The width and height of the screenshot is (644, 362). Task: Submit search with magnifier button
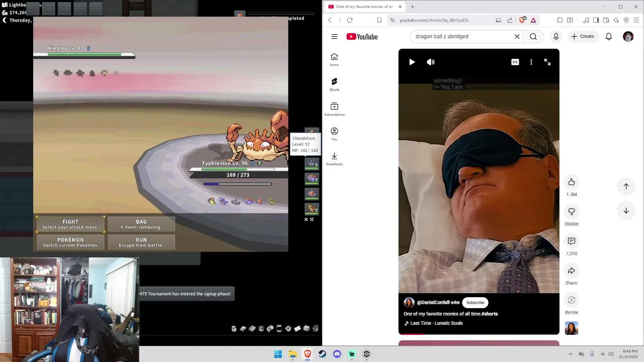pyautogui.click(x=533, y=36)
